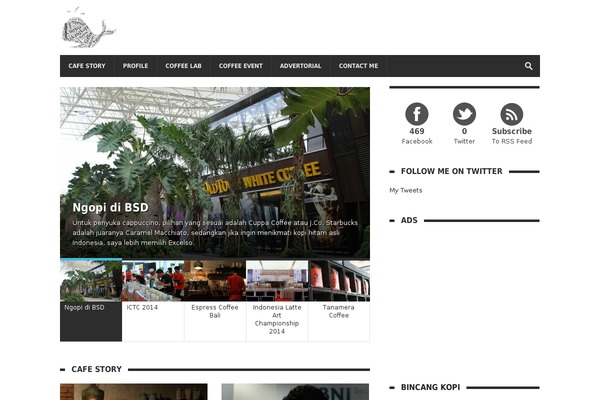
Task: Click the Tanamera Coffee caption
Action: click(339, 311)
